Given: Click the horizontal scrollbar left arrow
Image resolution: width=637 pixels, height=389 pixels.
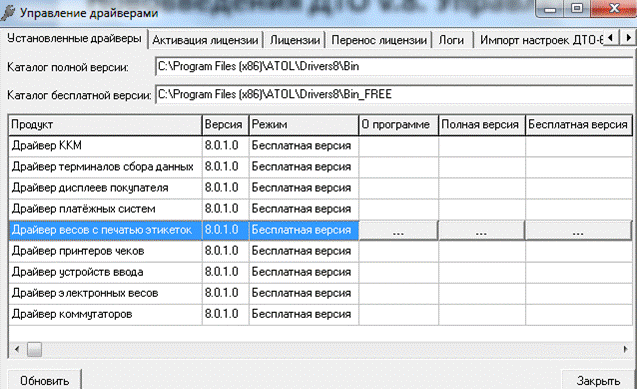Looking at the screenshot, I should coord(17,349).
